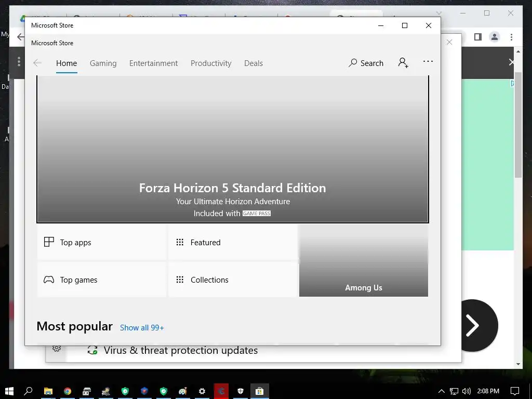Image resolution: width=532 pixels, height=399 pixels.
Task: Go back using the Store back arrow
Action: click(37, 63)
